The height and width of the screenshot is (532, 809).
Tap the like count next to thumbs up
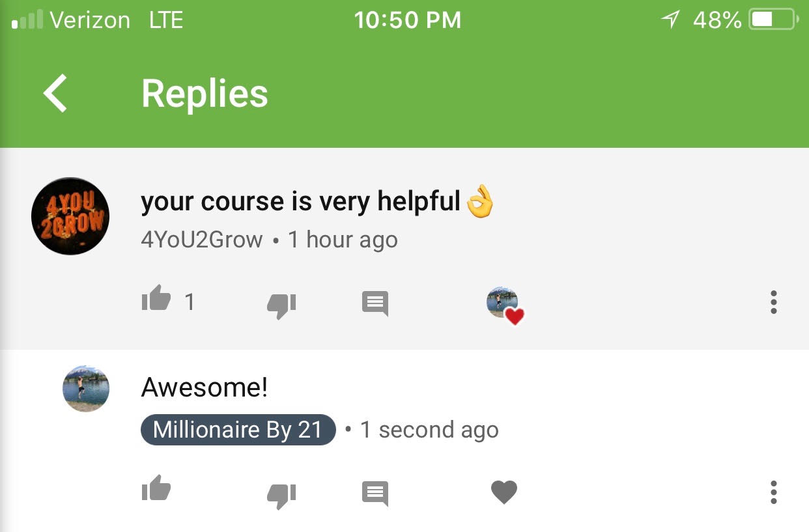tap(190, 301)
